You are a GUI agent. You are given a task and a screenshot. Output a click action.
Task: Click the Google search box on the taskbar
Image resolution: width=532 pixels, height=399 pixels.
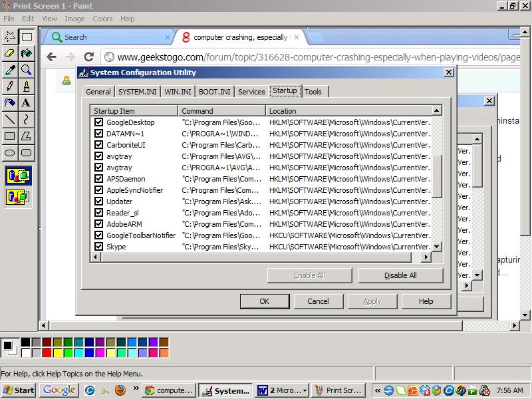point(59,390)
